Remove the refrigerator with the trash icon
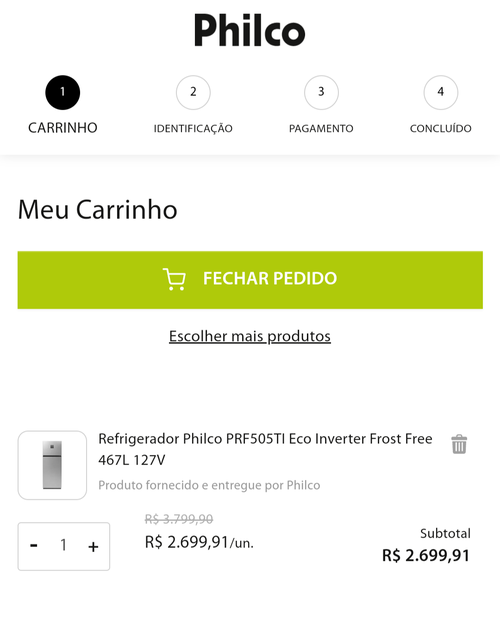Viewport: 500px width, 633px height. click(x=459, y=444)
